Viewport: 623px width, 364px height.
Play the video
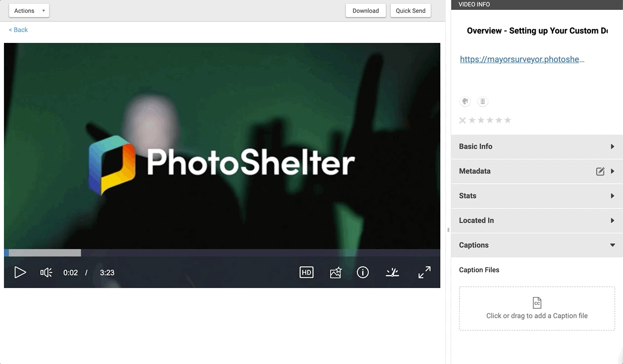point(20,272)
